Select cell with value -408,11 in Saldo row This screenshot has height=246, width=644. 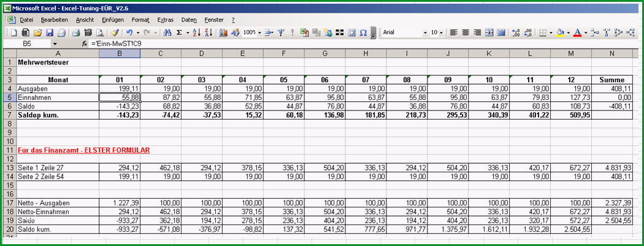[612, 106]
